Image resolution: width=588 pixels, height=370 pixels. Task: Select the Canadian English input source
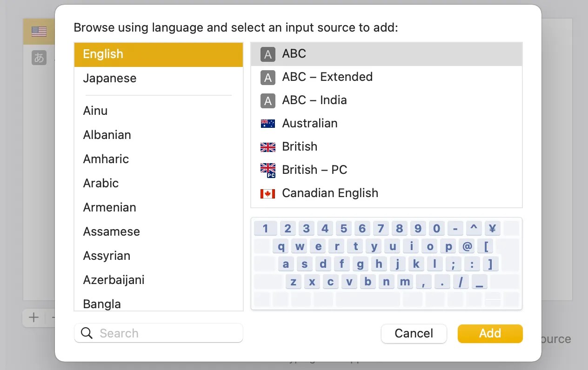click(330, 193)
